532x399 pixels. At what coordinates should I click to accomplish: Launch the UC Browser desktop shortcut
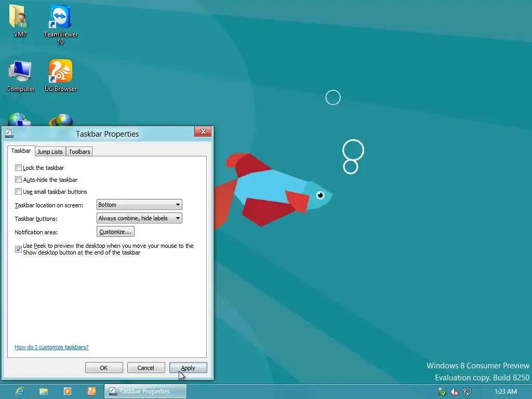coord(60,76)
